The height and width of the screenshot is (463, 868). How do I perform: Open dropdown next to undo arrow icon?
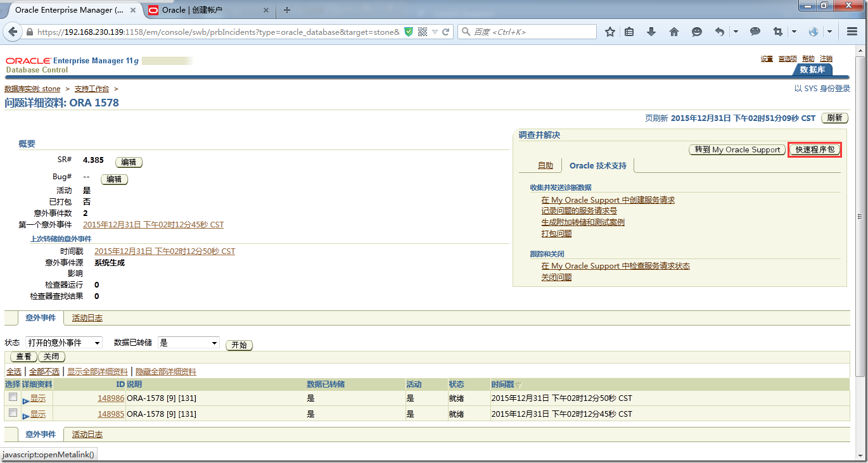(x=736, y=32)
